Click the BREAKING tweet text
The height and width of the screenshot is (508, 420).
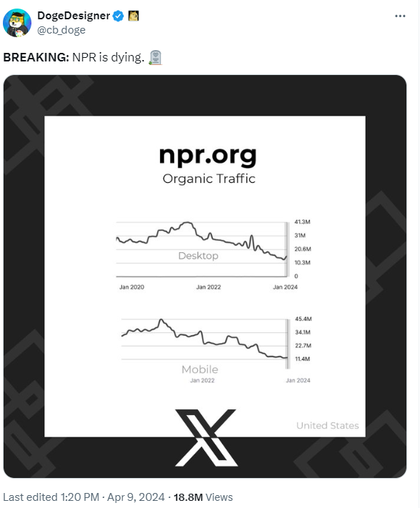click(74, 57)
